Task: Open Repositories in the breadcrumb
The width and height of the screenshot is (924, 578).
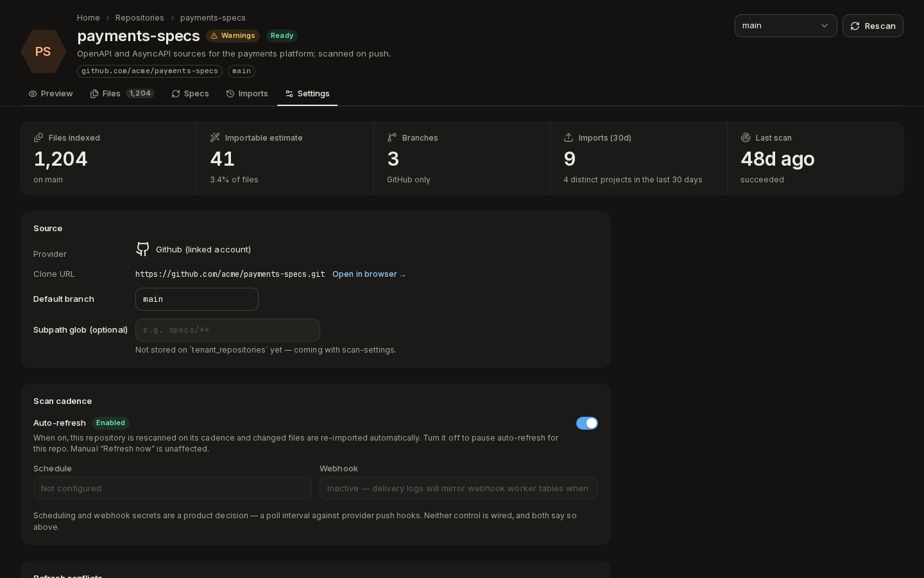Action: [x=140, y=18]
